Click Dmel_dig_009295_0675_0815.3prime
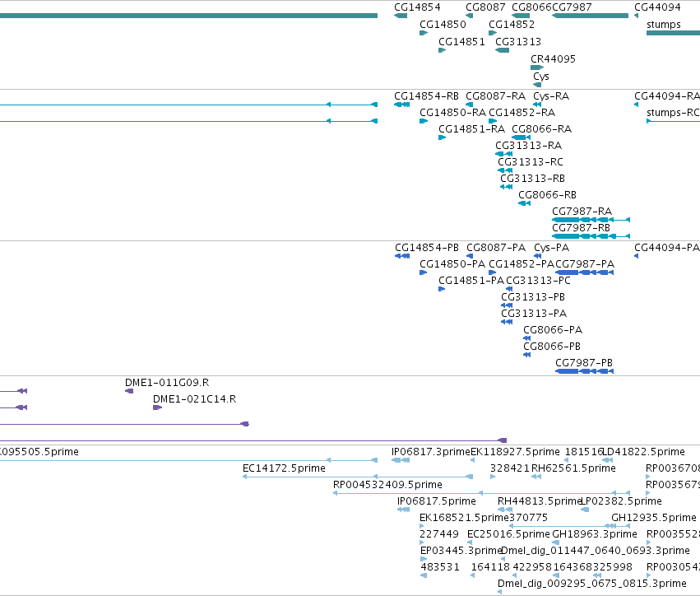Image resolution: width=700 pixels, height=596 pixels. 499,592
